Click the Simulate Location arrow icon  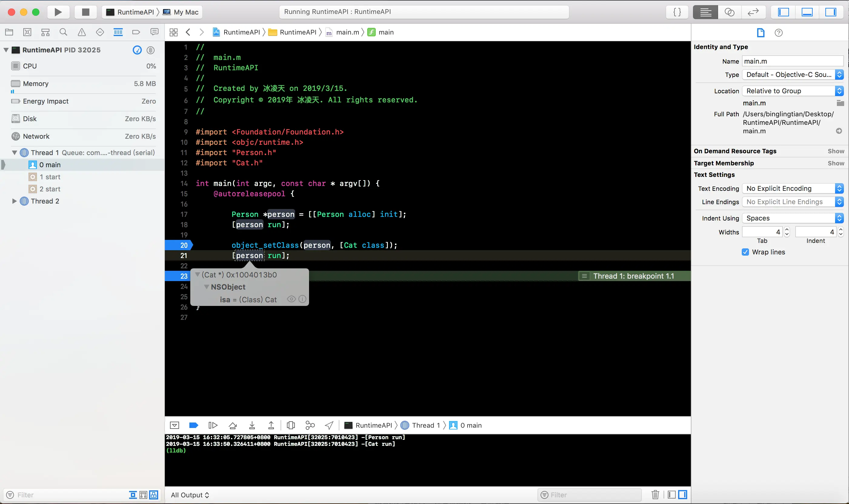pos(329,425)
